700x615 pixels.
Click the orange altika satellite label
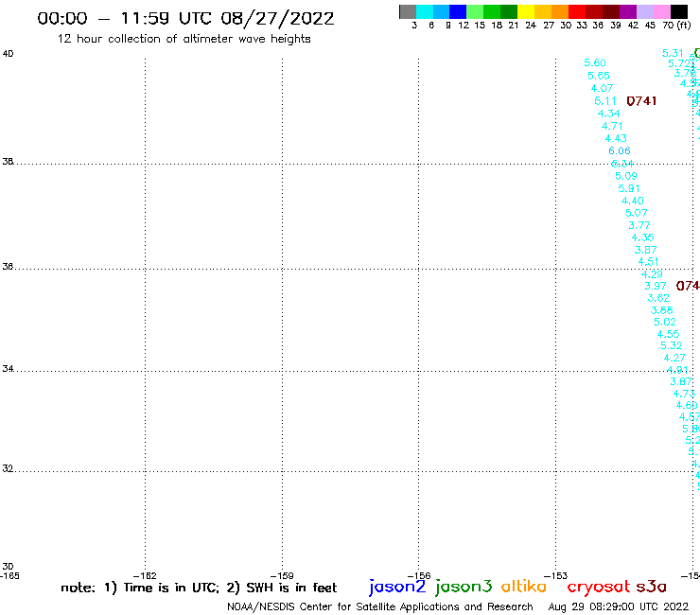[524, 586]
